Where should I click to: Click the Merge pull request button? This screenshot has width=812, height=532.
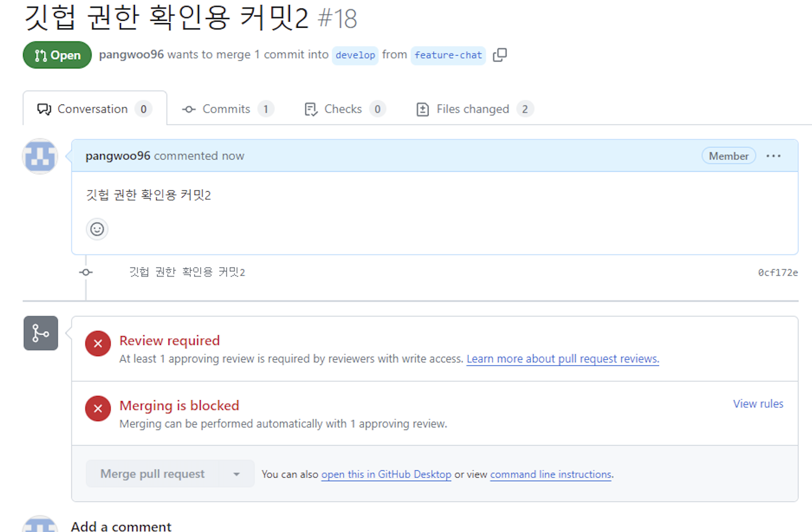[152, 474]
